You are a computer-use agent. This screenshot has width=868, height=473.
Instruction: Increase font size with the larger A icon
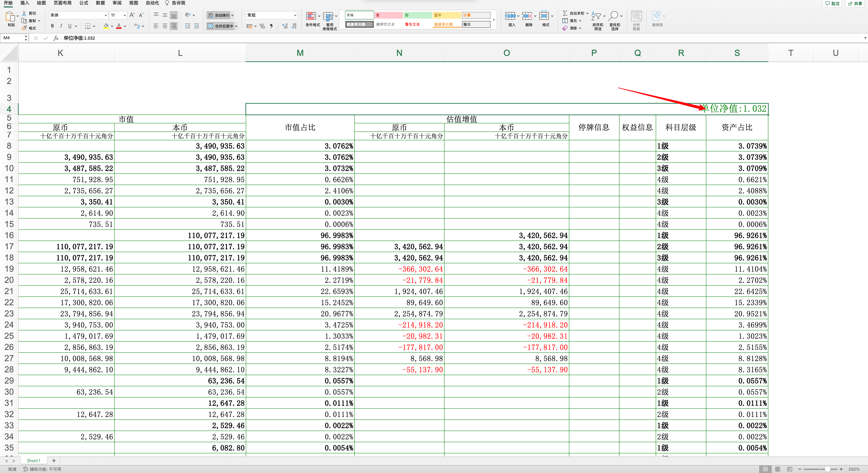coord(132,15)
